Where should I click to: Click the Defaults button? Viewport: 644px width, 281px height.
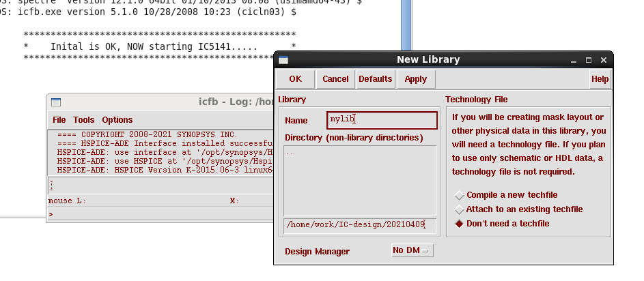tap(375, 79)
